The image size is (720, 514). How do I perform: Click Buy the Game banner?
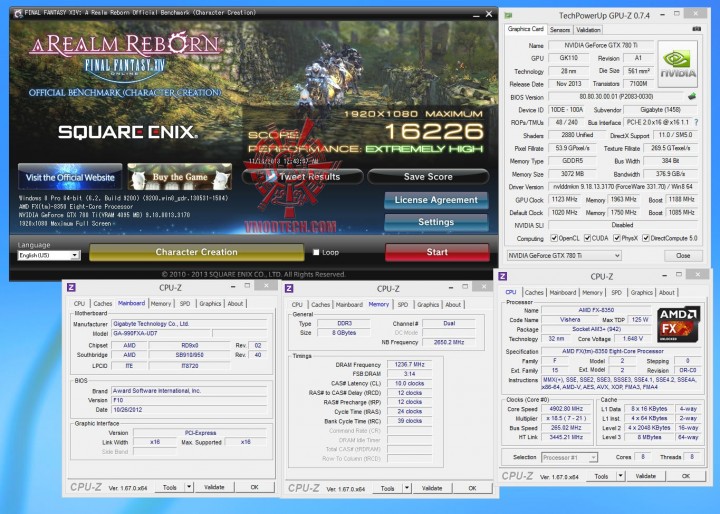pos(180,177)
